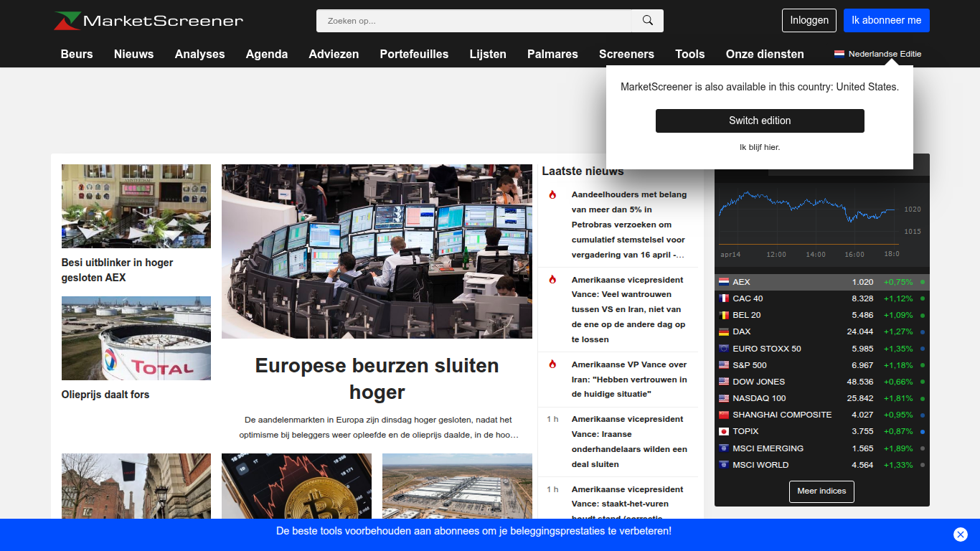This screenshot has width=980, height=551.
Task: Click the 'Ik blijf hier.' link
Action: tap(760, 147)
